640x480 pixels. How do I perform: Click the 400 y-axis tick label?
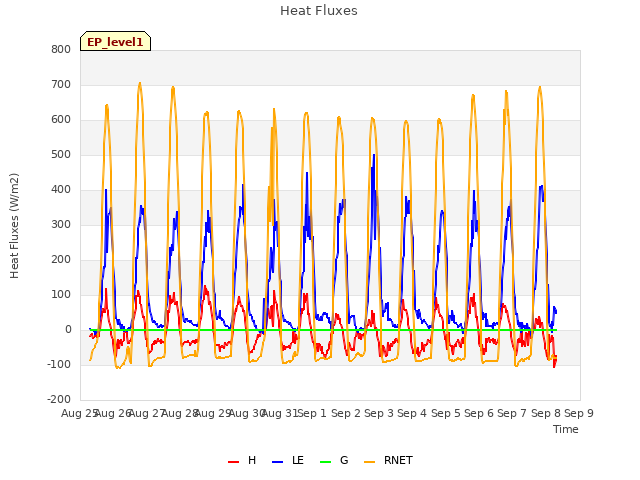click(61, 190)
